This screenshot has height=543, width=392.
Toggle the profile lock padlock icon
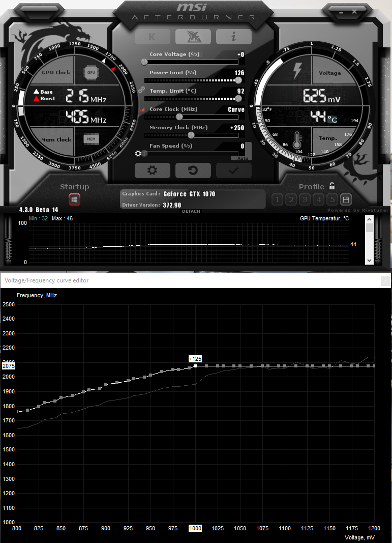pyautogui.click(x=332, y=186)
